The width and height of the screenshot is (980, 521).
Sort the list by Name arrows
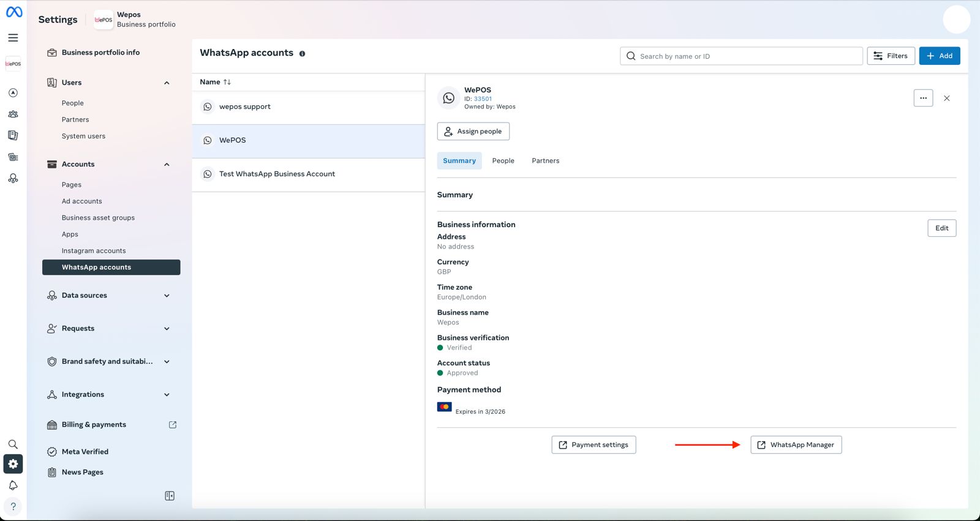coord(227,82)
